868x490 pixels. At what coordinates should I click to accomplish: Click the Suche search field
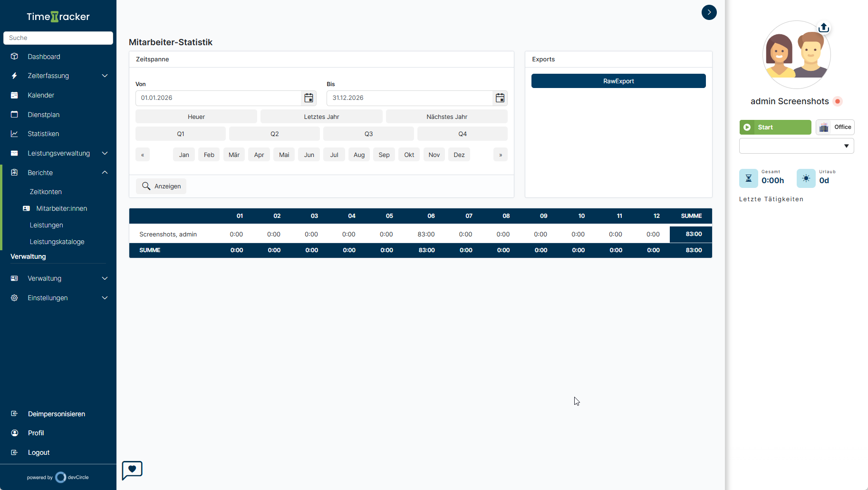click(x=58, y=38)
